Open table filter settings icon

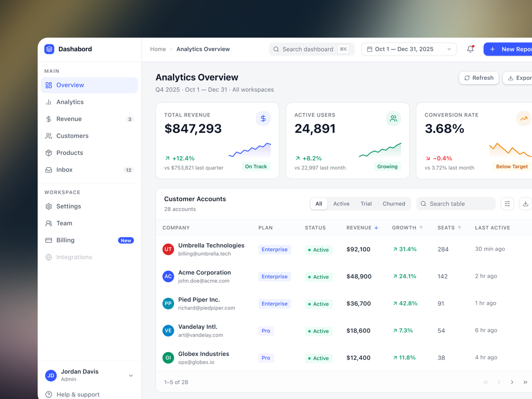(507, 204)
